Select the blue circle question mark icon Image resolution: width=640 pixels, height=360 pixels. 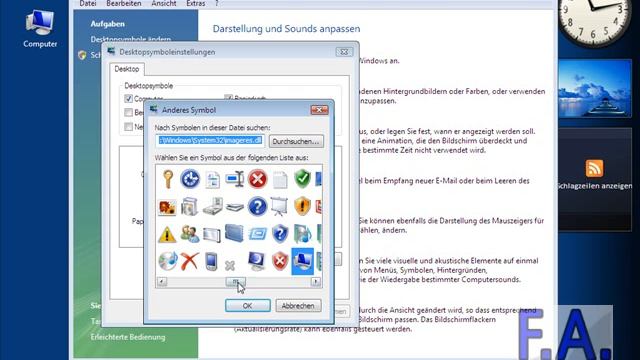click(258, 207)
